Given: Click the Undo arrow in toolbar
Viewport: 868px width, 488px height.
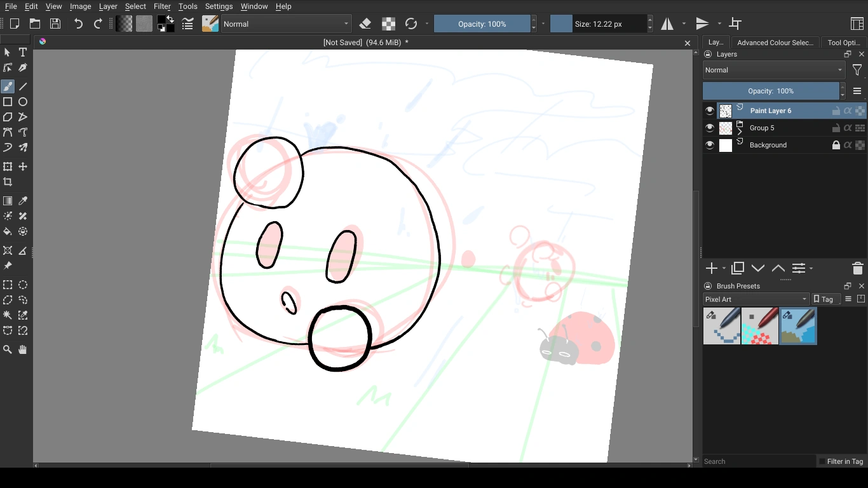Looking at the screenshot, I should coord(78,24).
